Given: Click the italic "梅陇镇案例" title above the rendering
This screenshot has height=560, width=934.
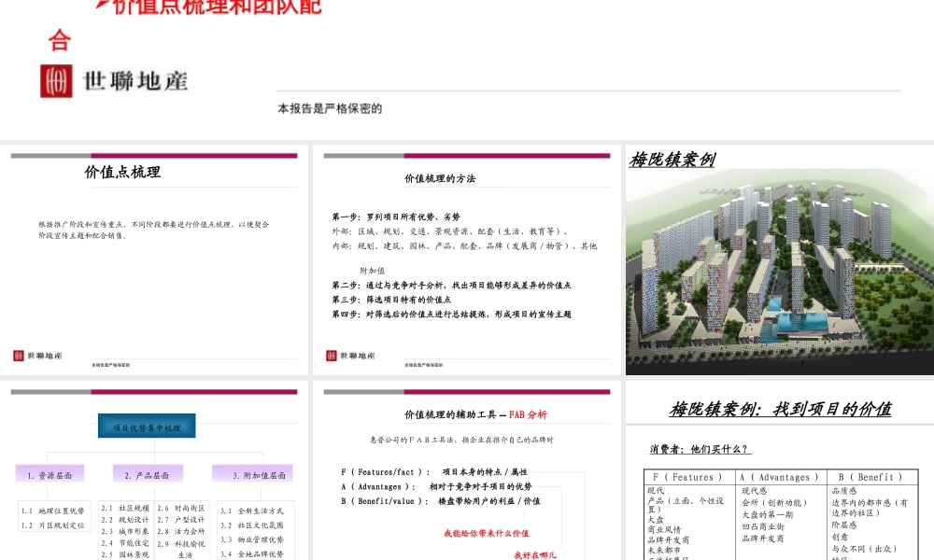Looking at the screenshot, I should tap(672, 160).
